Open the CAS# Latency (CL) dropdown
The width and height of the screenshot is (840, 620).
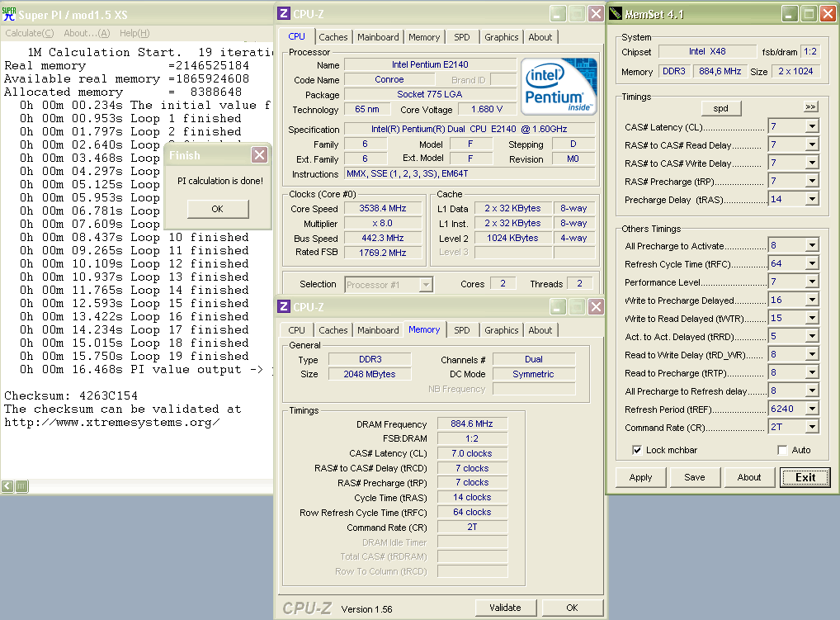(812, 126)
